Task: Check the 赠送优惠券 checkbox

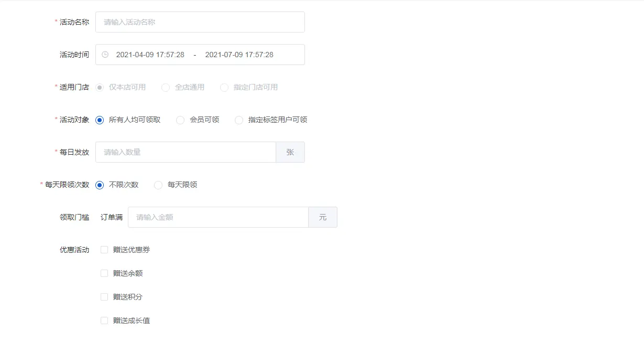Action: [104, 250]
